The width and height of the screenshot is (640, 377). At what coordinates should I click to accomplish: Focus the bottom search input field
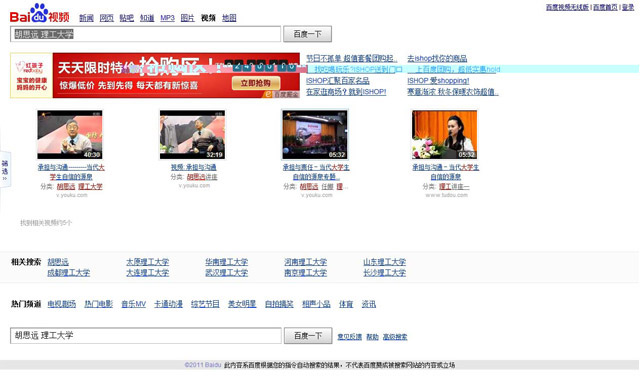[146, 336]
